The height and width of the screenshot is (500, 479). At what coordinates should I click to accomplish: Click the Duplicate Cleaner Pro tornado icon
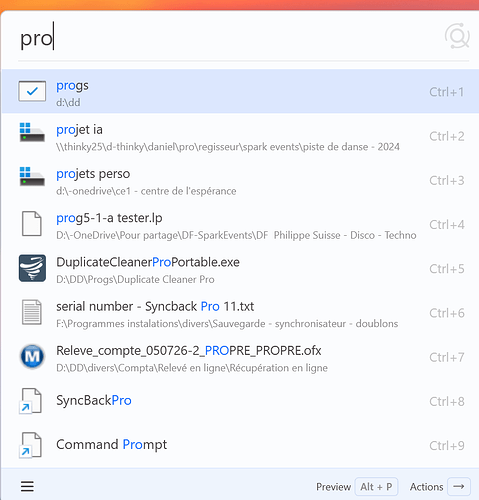(32, 268)
